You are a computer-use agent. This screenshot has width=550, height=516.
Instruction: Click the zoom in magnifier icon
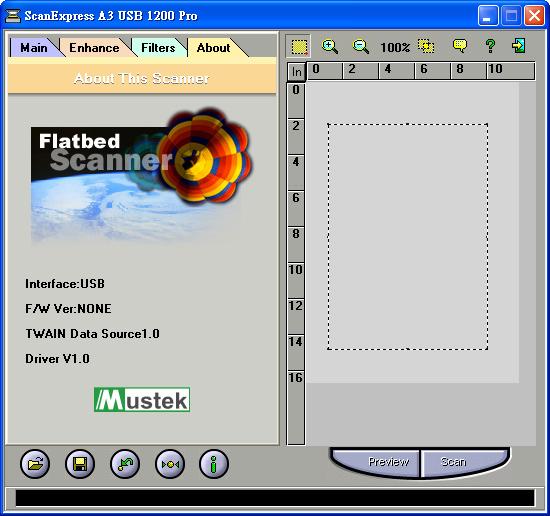(x=329, y=46)
